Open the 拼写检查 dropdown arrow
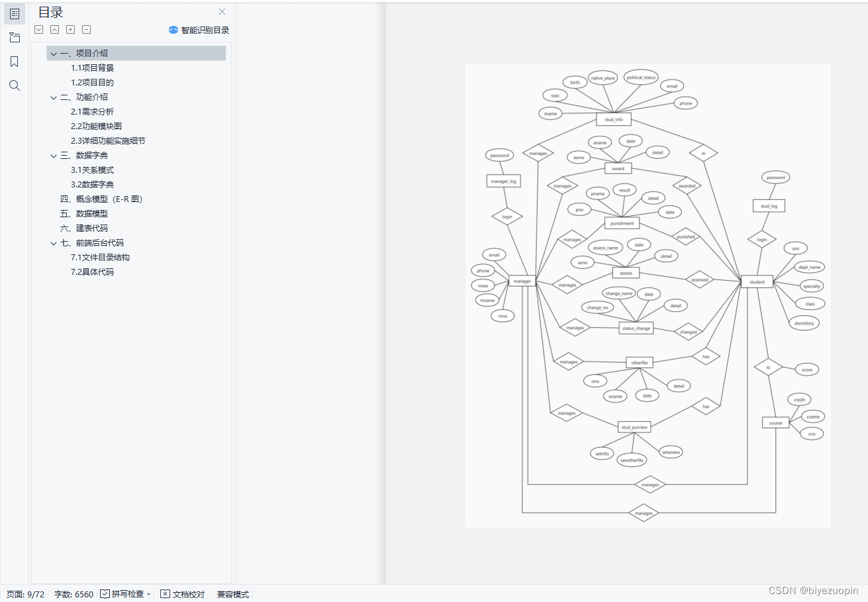This screenshot has height=602, width=868. [148, 594]
